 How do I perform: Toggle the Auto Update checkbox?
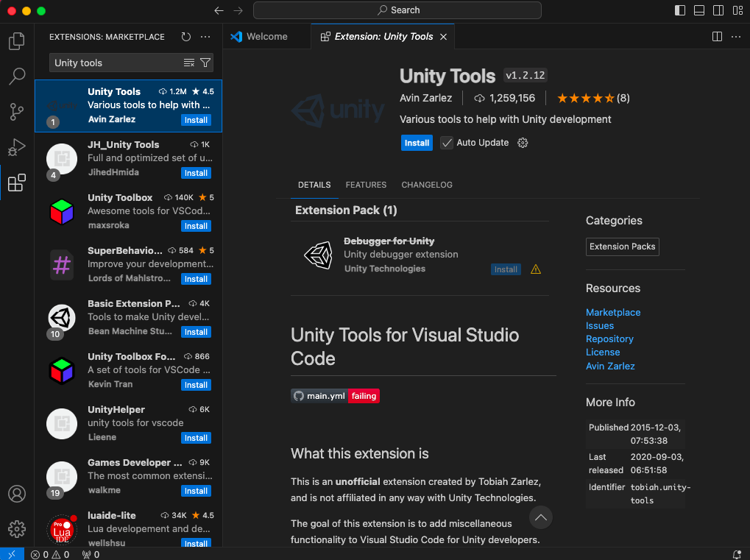tap(446, 143)
